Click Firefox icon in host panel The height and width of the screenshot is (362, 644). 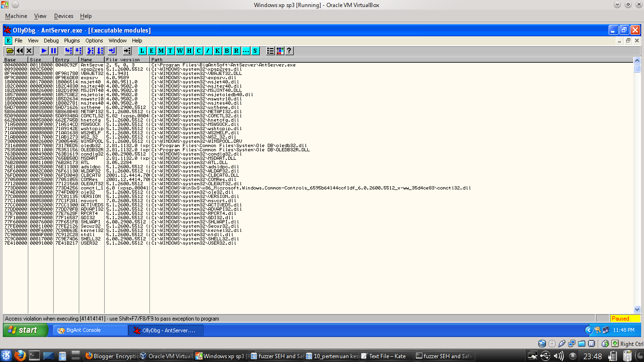click(x=20, y=356)
